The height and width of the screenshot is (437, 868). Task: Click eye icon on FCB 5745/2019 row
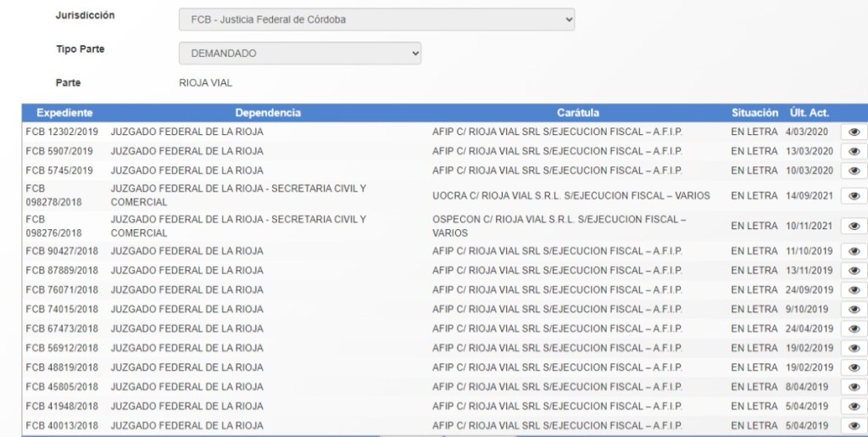tap(854, 171)
